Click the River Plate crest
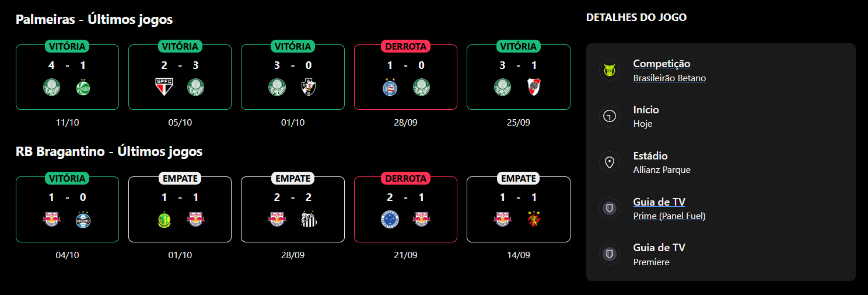Image resolution: width=868 pixels, height=295 pixels. coord(533,88)
